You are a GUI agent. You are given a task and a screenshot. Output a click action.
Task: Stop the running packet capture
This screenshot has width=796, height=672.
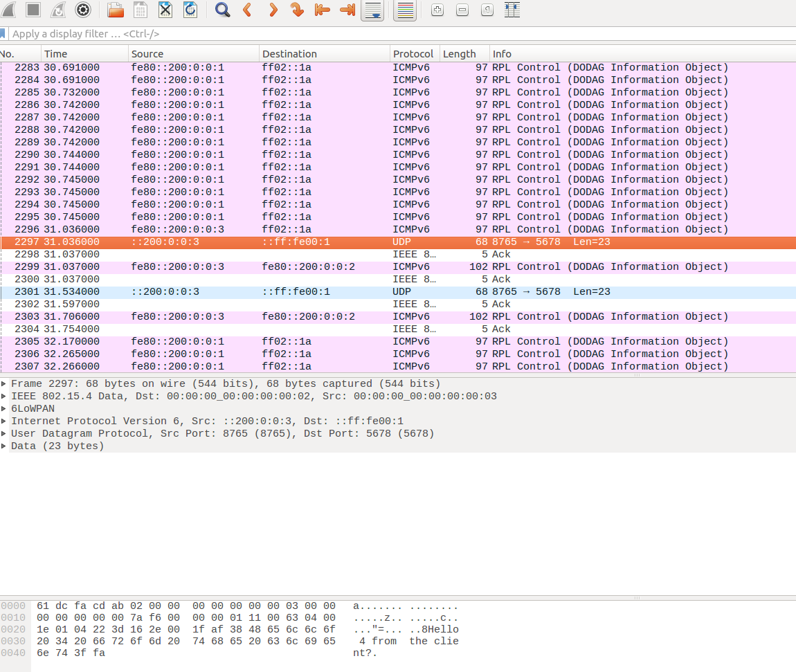click(33, 9)
